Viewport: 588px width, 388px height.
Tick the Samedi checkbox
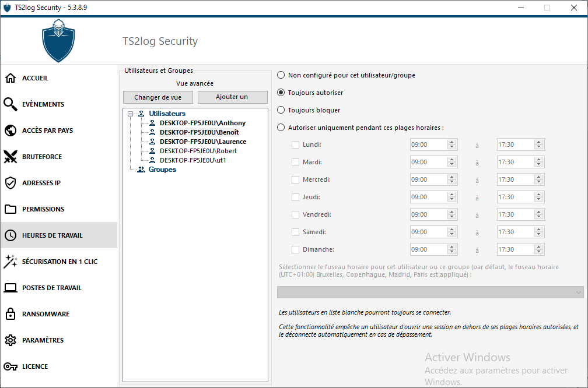pyautogui.click(x=296, y=232)
